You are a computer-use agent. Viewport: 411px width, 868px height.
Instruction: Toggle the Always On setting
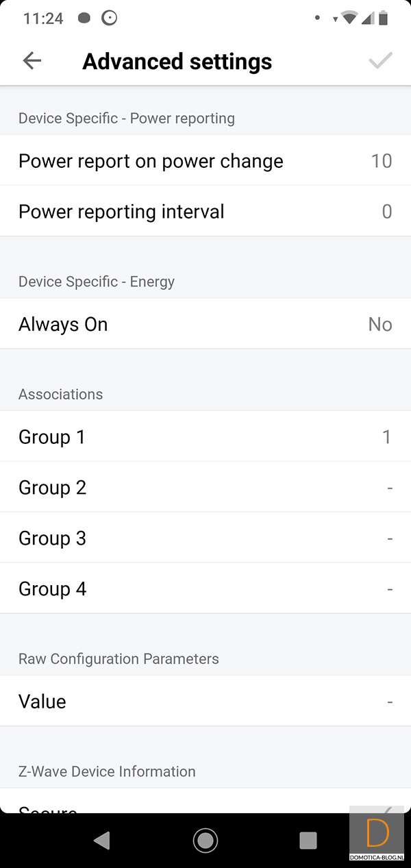click(206, 324)
